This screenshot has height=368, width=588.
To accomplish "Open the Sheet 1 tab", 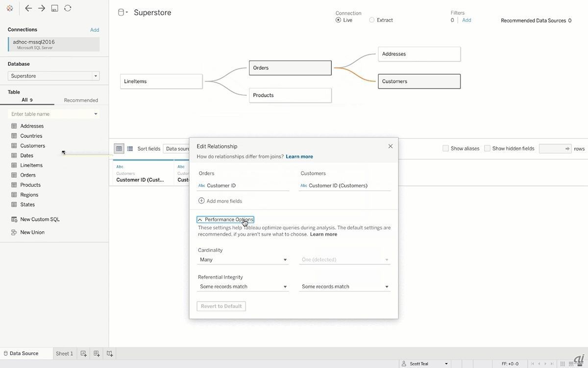I will tap(64, 353).
